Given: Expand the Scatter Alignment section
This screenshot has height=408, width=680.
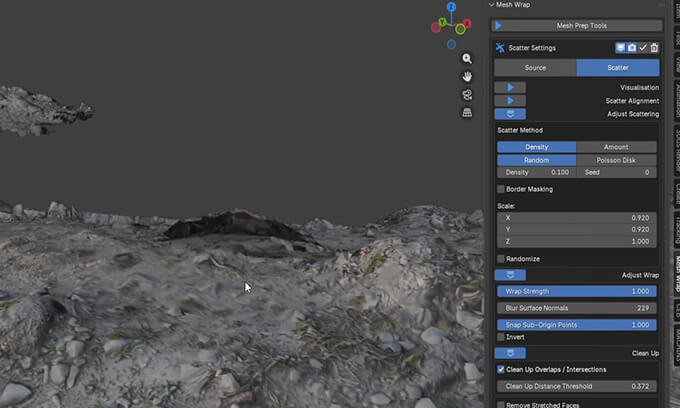Looking at the screenshot, I should click(x=510, y=101).
